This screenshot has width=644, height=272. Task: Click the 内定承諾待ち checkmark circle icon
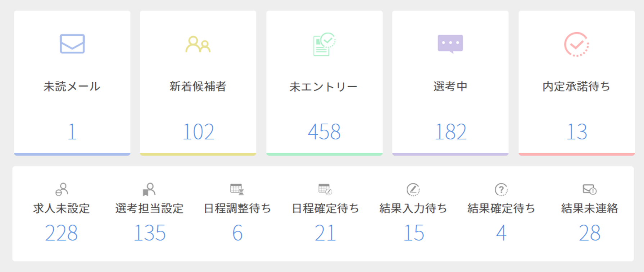coord(576,45)
